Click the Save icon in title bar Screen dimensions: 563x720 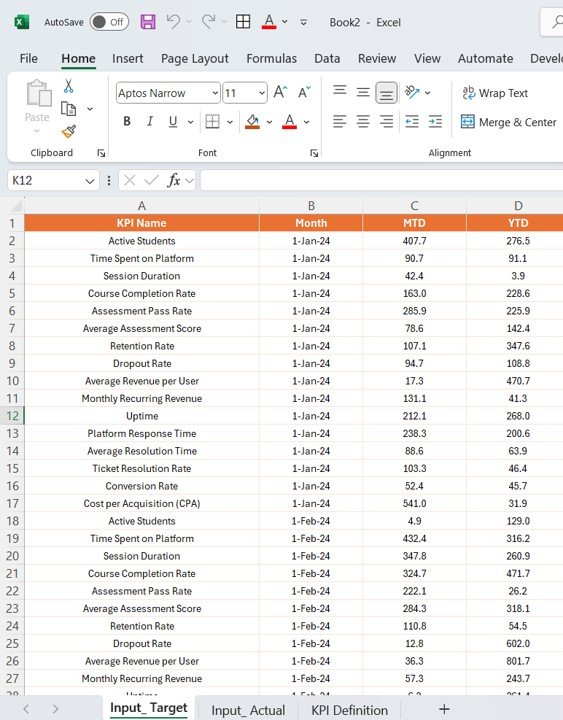pyautogui.click(x=148, y=22)
